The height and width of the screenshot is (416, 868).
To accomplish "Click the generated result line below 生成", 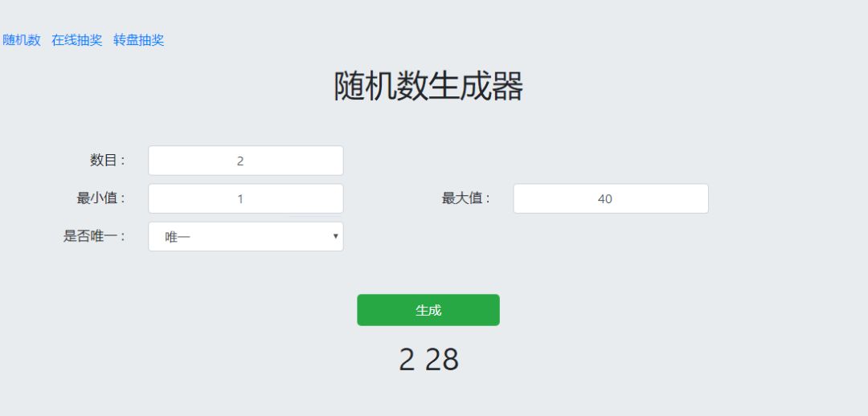I will pos(428,360).
